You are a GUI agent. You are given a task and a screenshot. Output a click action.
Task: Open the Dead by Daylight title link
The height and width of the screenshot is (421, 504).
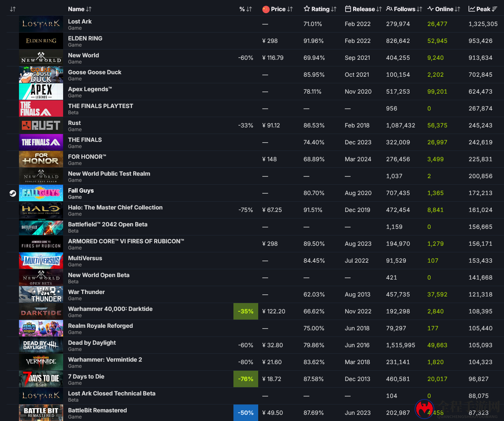tap(92, 343)
